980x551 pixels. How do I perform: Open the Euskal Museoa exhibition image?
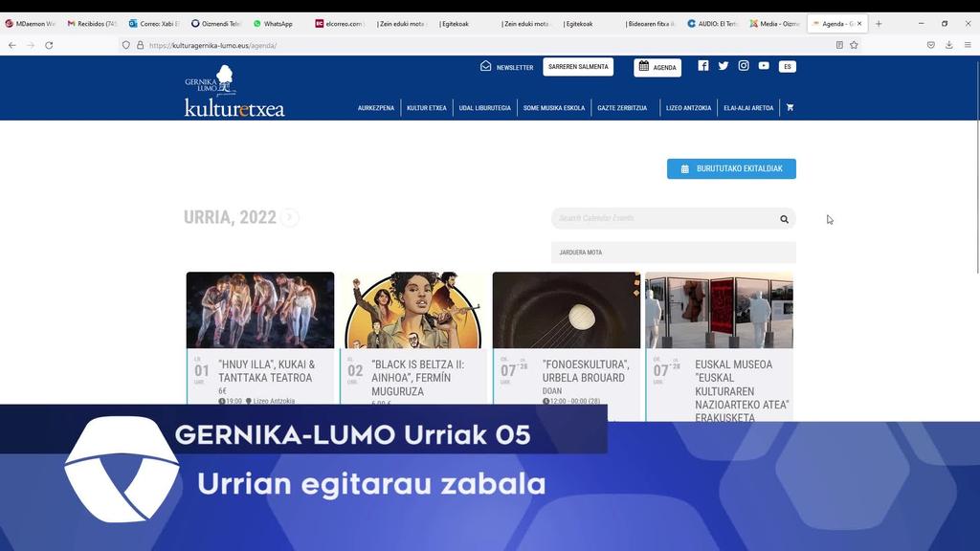720,310
